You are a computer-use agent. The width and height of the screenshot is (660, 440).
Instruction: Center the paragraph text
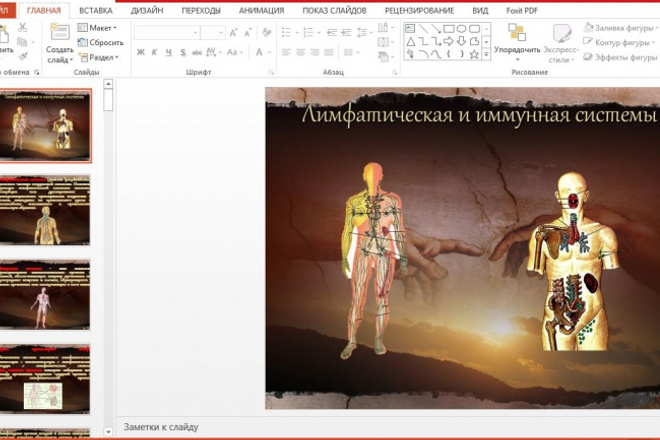(301, 52)
